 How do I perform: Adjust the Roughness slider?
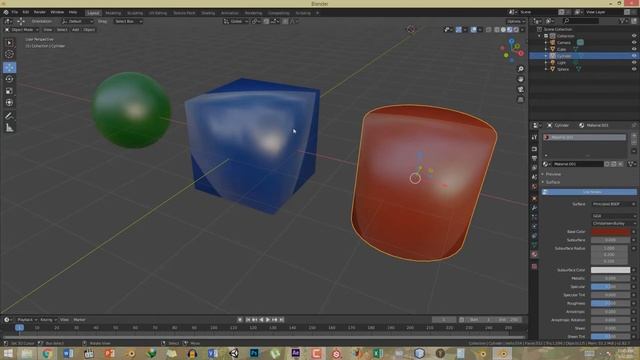pyautogui.click(x=611, y=304)
